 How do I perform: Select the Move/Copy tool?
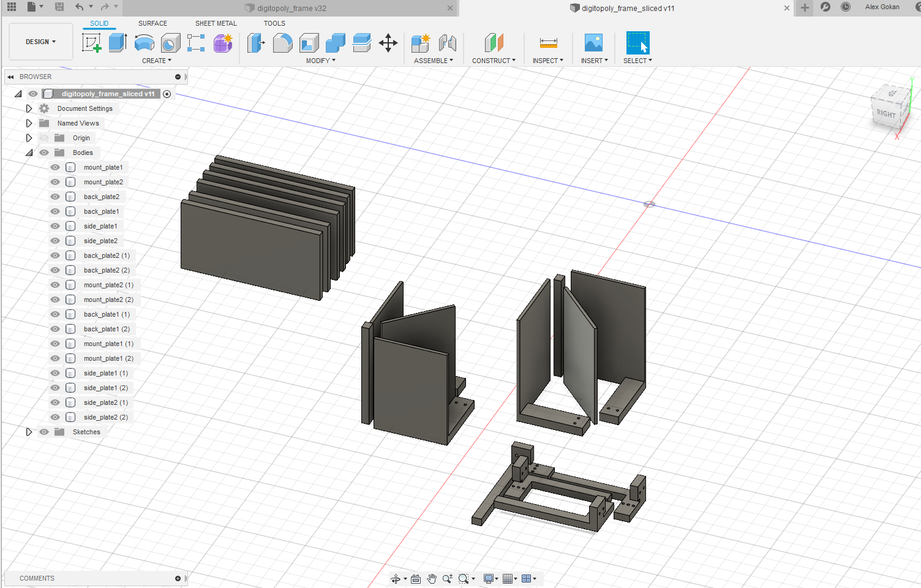click(x=388, y=43)
